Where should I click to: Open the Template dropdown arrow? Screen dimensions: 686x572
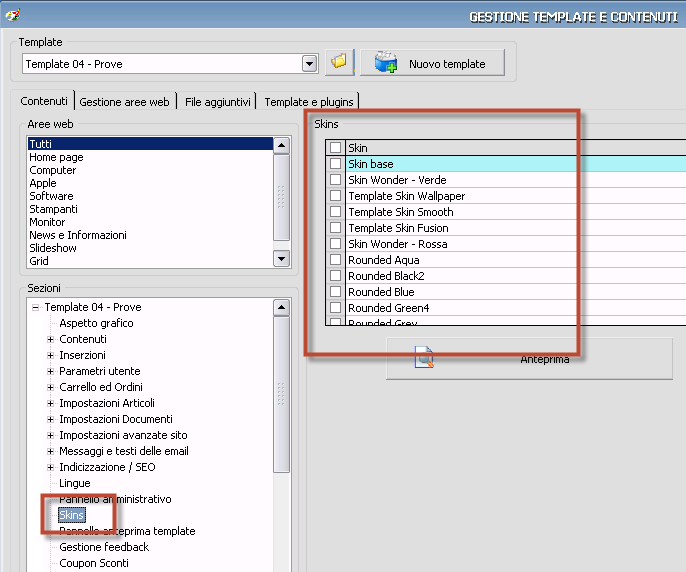(x=310, y=64)
